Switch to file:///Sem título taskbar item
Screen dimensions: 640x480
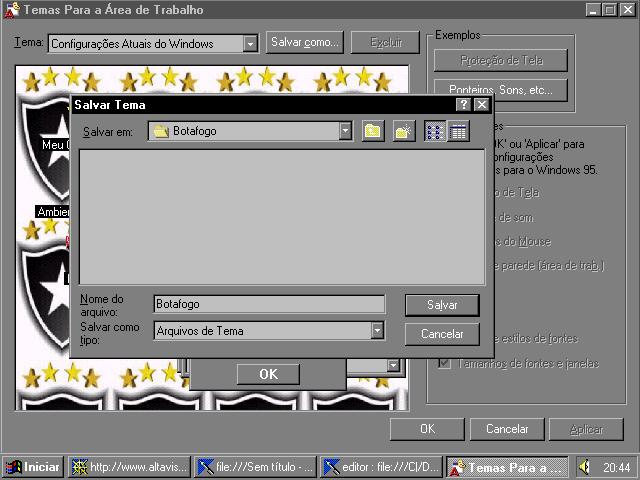click(255, 467)
